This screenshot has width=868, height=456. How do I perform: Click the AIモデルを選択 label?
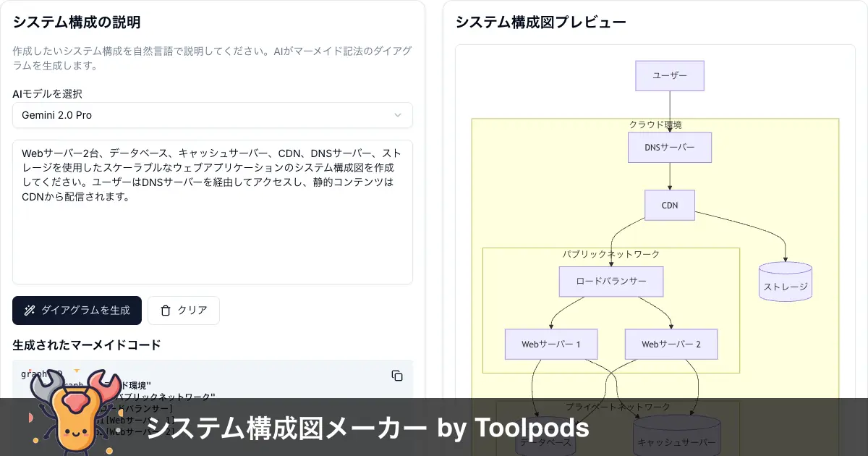click(x=47, y=94)
